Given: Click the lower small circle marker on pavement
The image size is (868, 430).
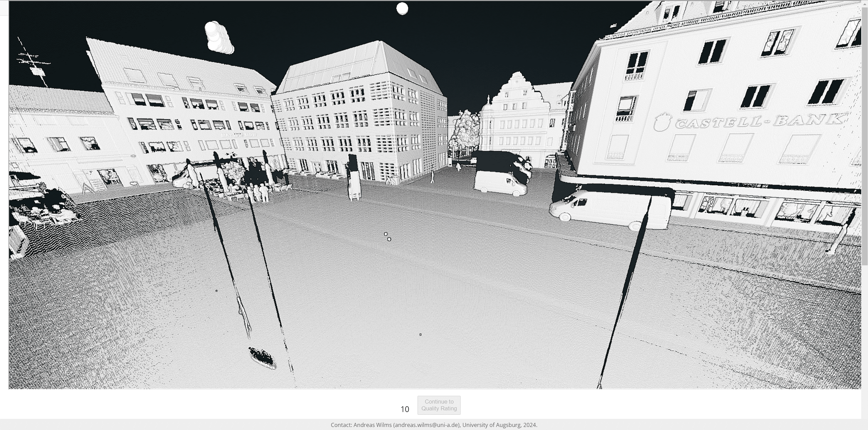Looking at the screenshot, I should [389, 239].
